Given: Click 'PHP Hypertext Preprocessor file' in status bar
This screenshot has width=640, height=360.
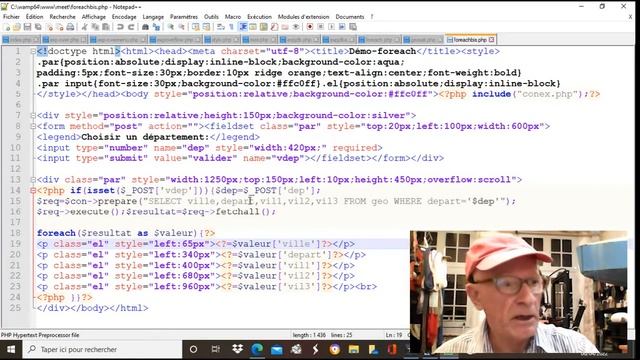Looking at the screenshot, I should 40,335.
